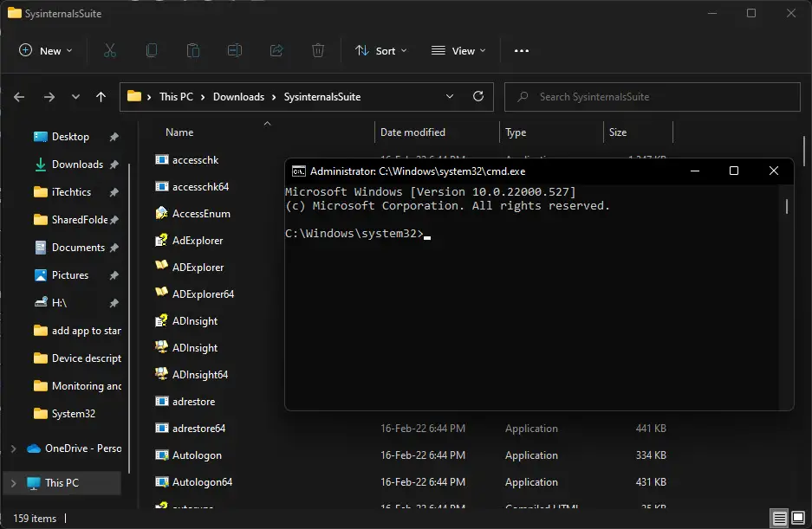Click the Search SysinternalsSuite field
Screen dimensions: 812x529
coord(653,97)
